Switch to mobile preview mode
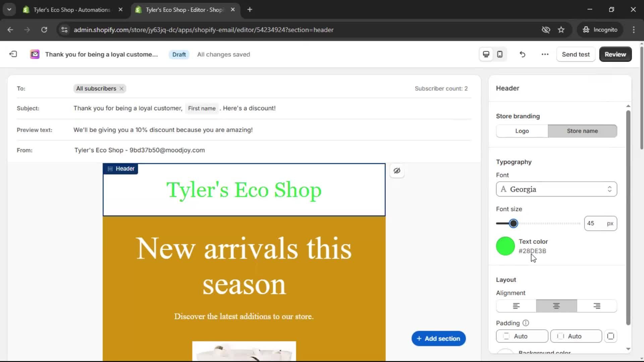The height and width of the screenshot is (362, 644). pyautogui.click(x=499, y=54)
